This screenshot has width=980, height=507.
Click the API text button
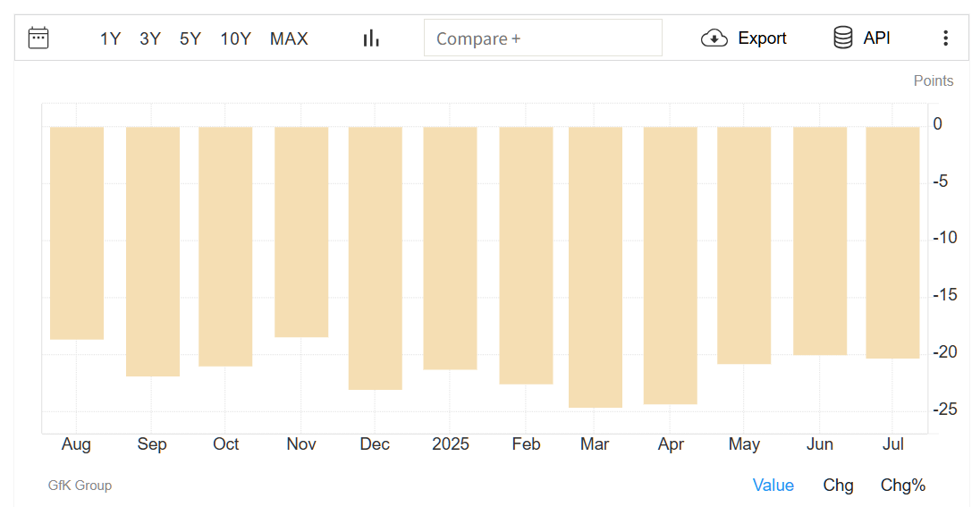coord(876,38)
